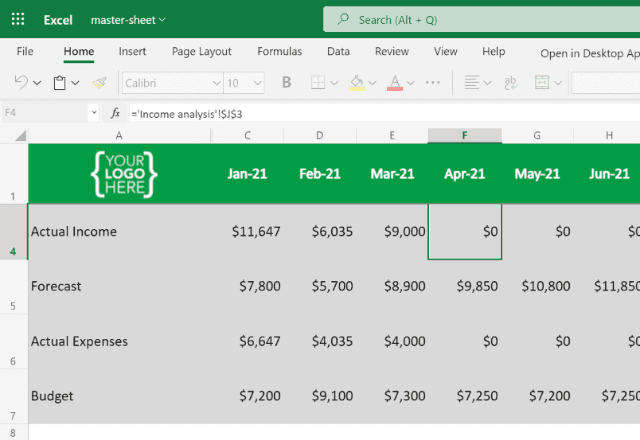Select the Actual Expenses label cell

pos(119,341)
